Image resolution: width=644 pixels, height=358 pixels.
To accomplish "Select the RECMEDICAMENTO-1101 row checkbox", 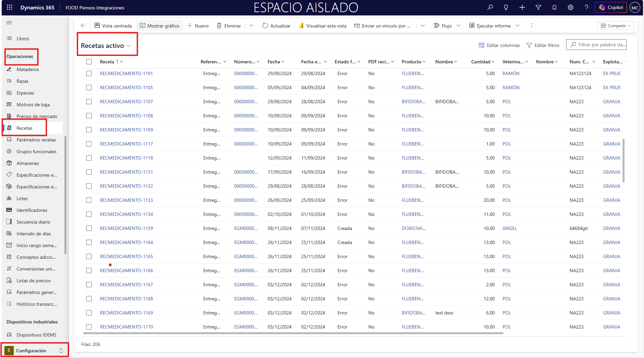I will pos(89,73).
